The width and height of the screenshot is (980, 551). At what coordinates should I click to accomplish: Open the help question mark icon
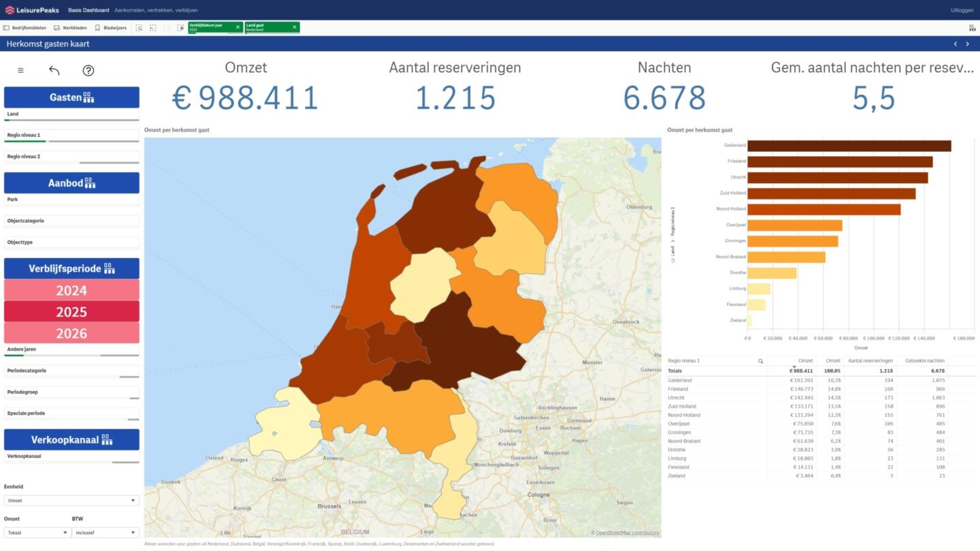point(88,70)
